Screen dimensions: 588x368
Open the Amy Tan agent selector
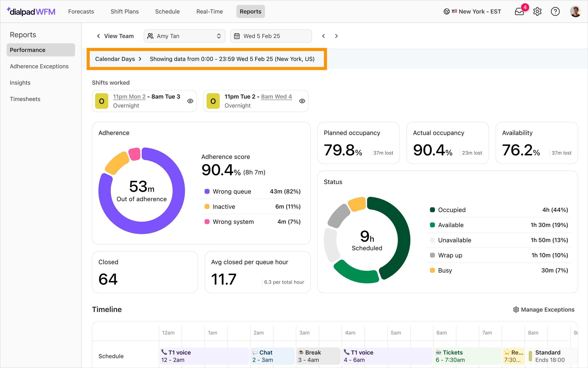pyautogui.click(x=184, y=36)
